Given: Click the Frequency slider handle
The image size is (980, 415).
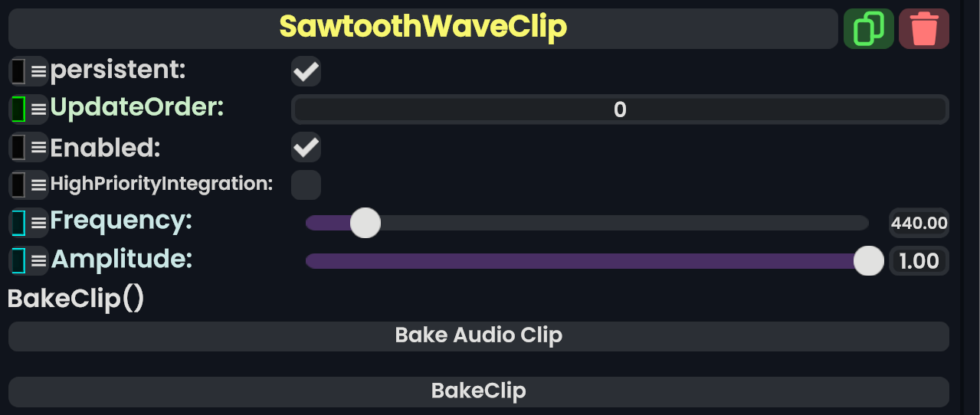Looking at the screenshot, I should tap(365, 223).
